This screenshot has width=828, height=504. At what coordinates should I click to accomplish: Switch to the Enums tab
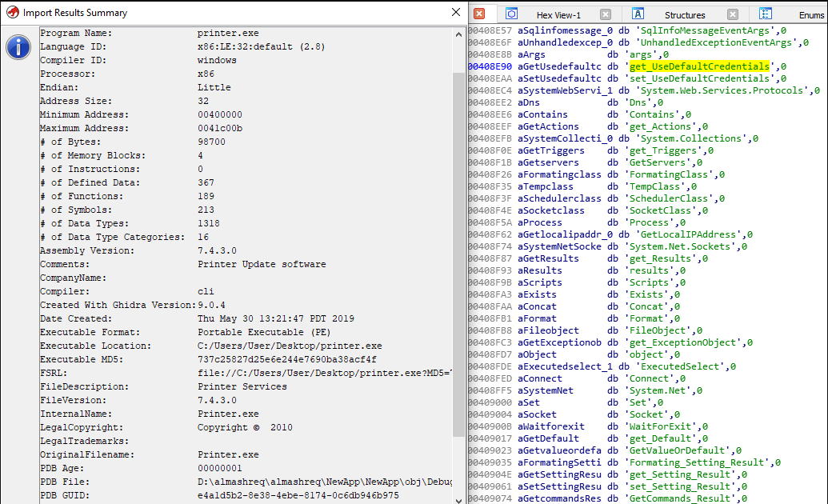tap(810, 15)
